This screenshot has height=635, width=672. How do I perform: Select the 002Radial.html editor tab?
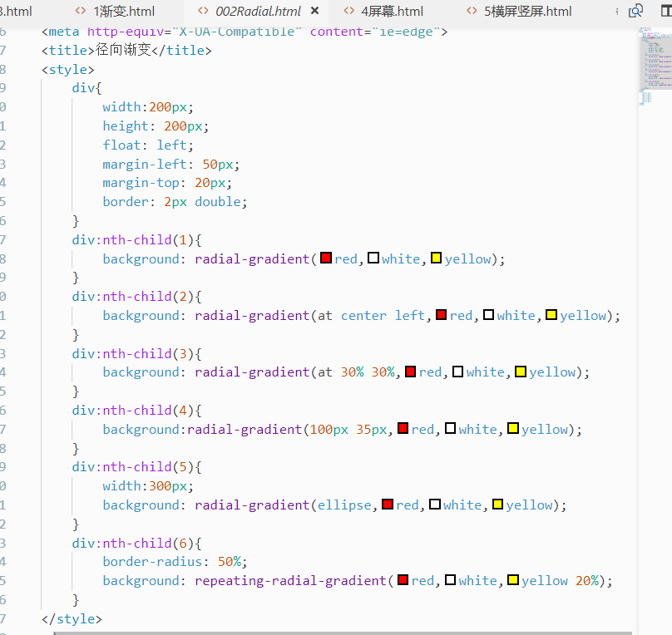(258, 11)
